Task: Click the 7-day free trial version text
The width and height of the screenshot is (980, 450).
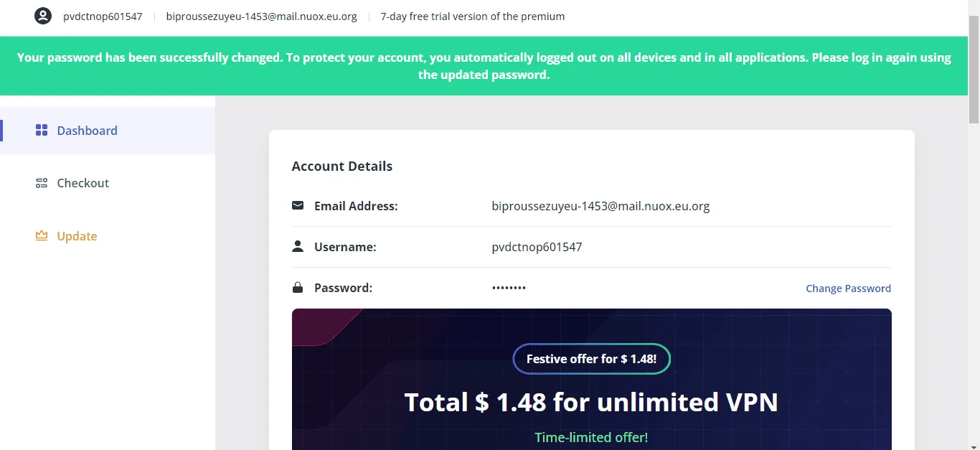Action: 472,17
